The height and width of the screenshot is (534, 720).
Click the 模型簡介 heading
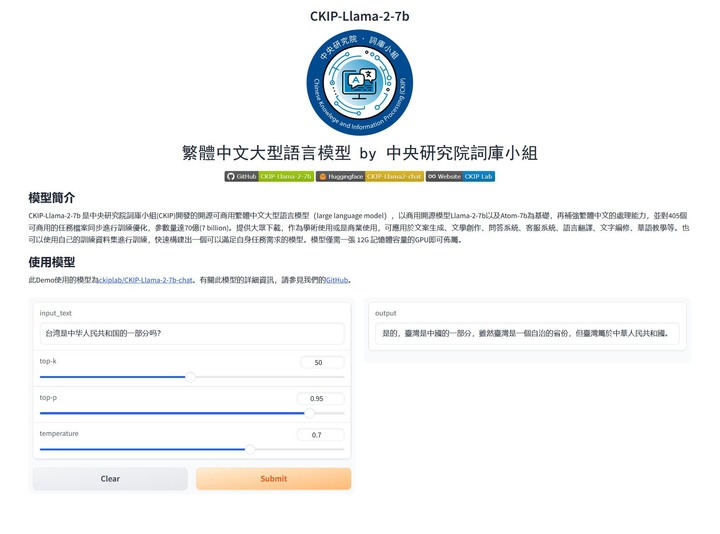point(51,198)
